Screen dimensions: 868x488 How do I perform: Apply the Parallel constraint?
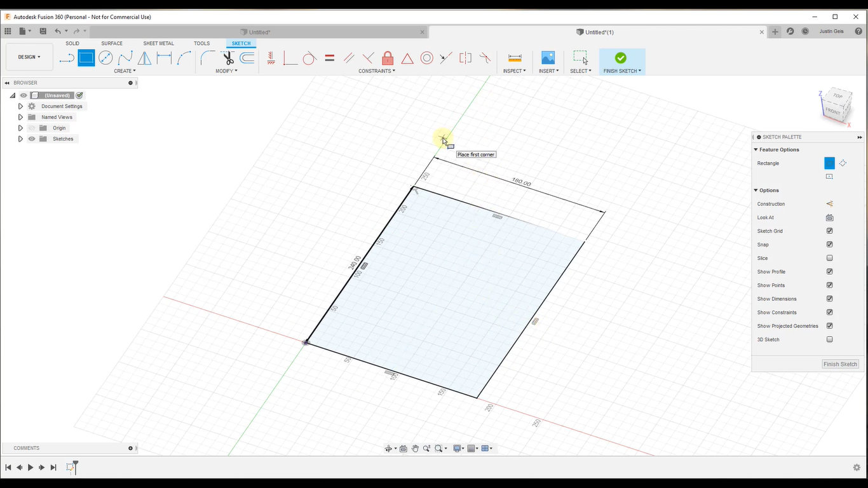(349, 58)
